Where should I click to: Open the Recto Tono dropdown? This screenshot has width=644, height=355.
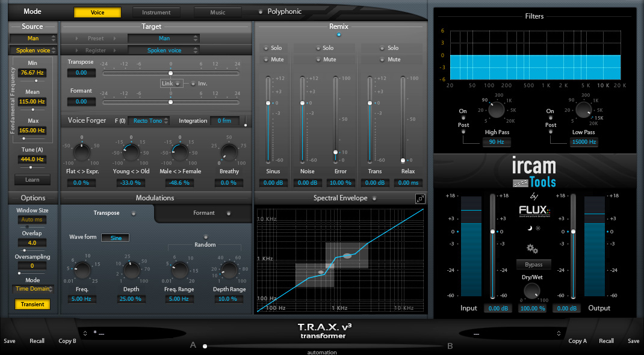point(149,121)
